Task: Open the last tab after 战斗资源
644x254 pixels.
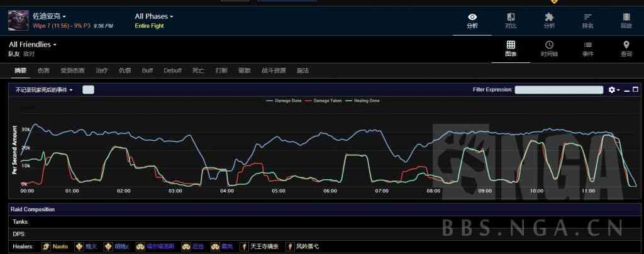Action: pos(303,70)
